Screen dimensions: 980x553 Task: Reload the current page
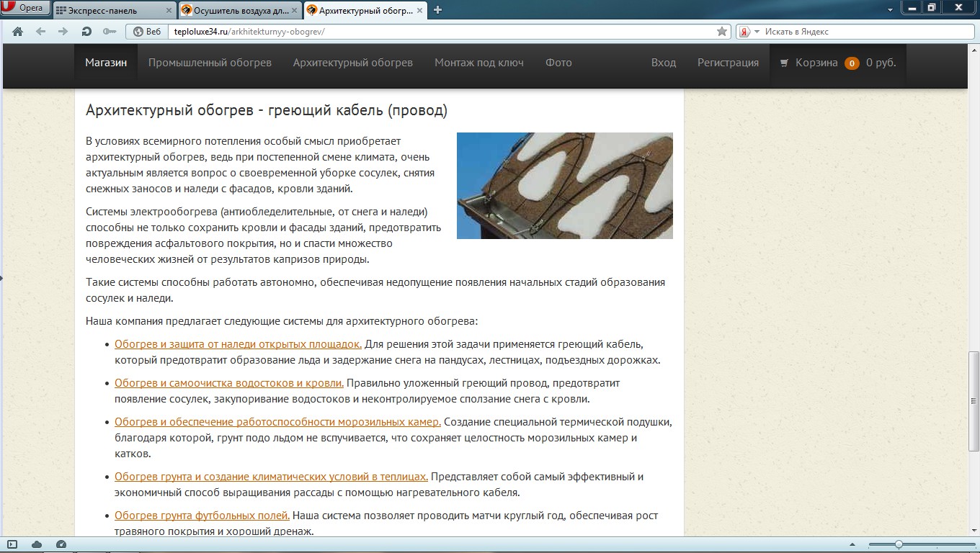pyautogui.click(x=86, y=32)
